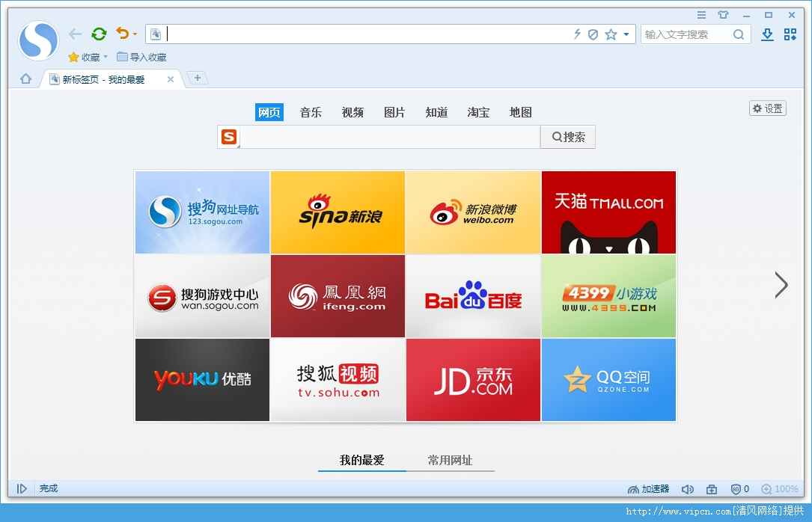The image size is (812, 522).
Task: Open the Baidu 百度 site thumbnail
Action: click(x=473, y=296)
